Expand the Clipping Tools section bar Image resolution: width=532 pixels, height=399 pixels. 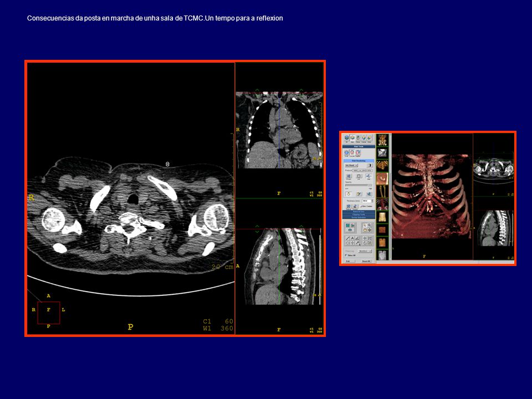coord(359,214)
